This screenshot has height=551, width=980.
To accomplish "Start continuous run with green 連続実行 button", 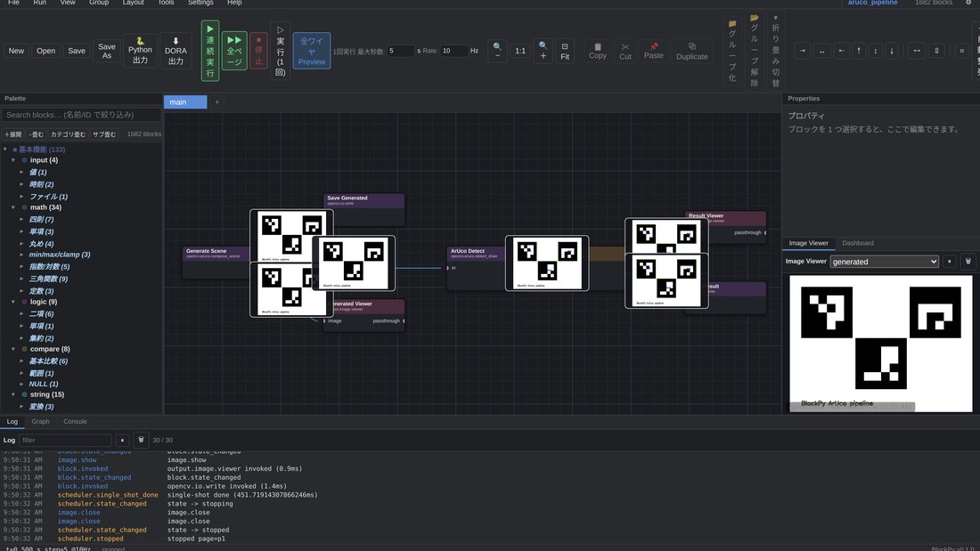I will (210, 51).
